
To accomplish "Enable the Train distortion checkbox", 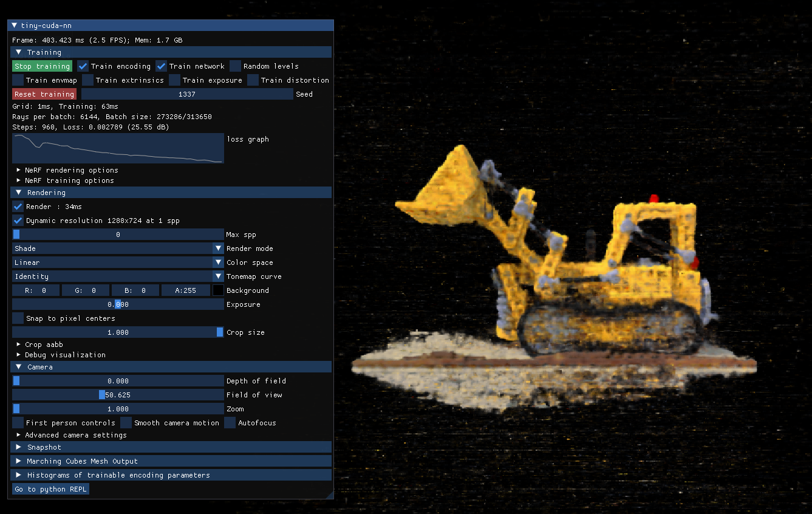I will 253,80.
